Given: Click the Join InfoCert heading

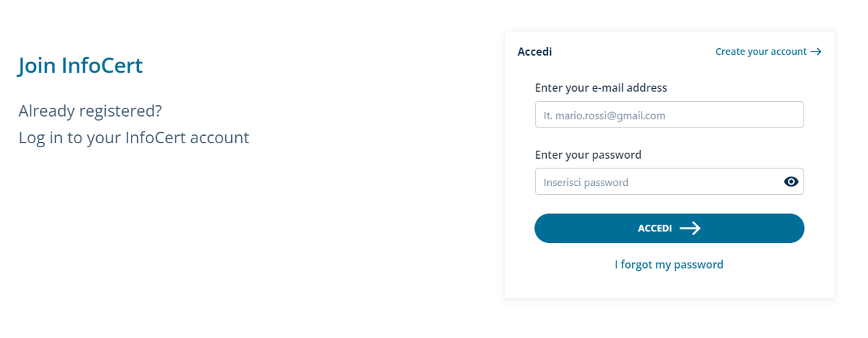Looking at the screenshot, I should [81, 65].
